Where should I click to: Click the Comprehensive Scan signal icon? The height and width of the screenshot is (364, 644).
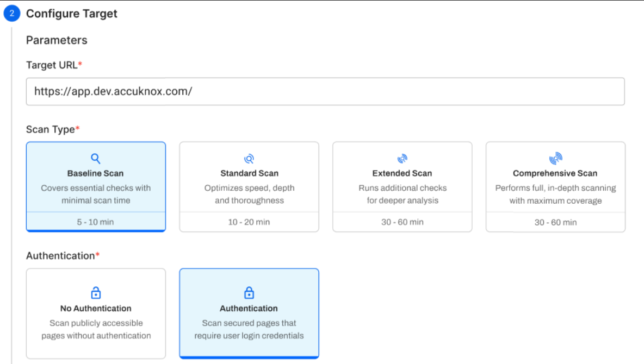pyautogui.click(x=555, y=158)
